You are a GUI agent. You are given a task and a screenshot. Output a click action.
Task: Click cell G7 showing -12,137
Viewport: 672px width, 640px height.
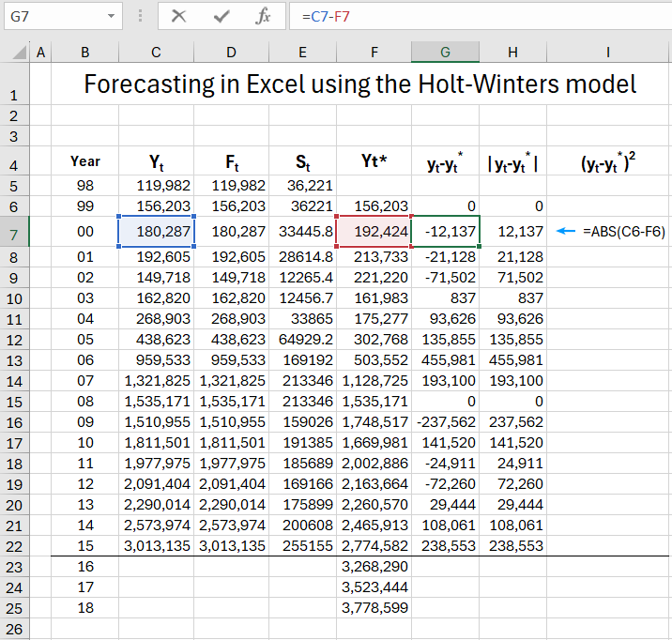pyautogui.click(x=445, y=232)
